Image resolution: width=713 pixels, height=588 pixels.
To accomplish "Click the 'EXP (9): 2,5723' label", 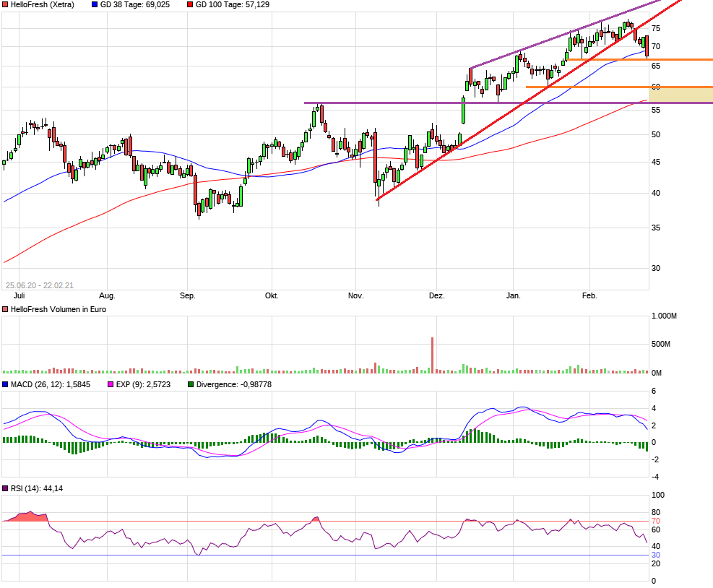I will (x=143, y=384).
